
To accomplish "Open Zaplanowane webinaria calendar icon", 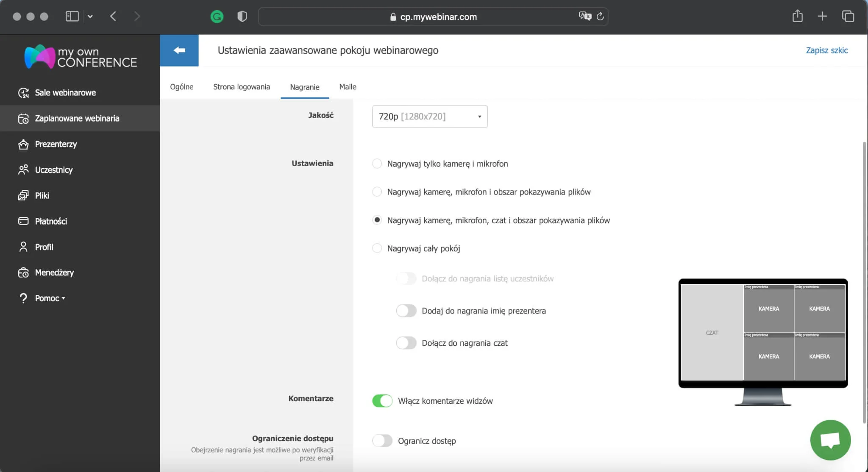I will click(24, 118).
